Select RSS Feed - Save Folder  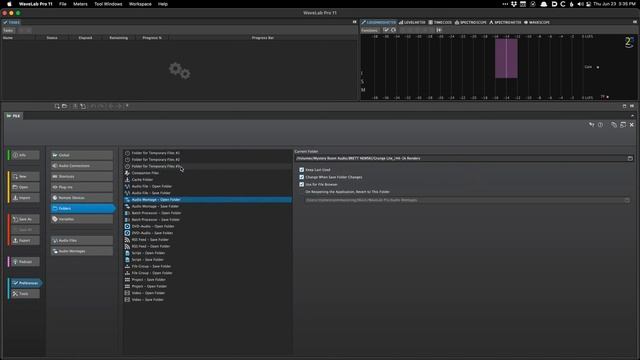pos(207,240)
